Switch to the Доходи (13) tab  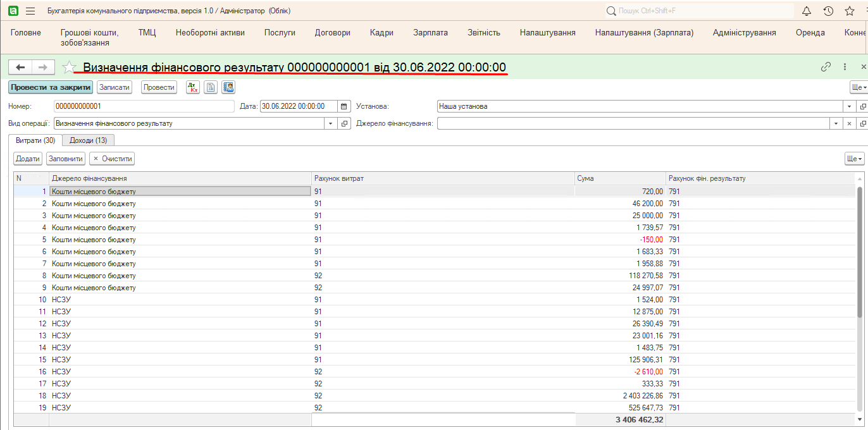88,140
